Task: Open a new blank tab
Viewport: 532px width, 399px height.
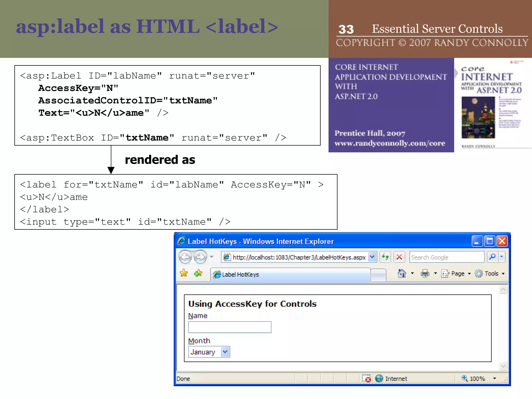Action: pos(378,275)
